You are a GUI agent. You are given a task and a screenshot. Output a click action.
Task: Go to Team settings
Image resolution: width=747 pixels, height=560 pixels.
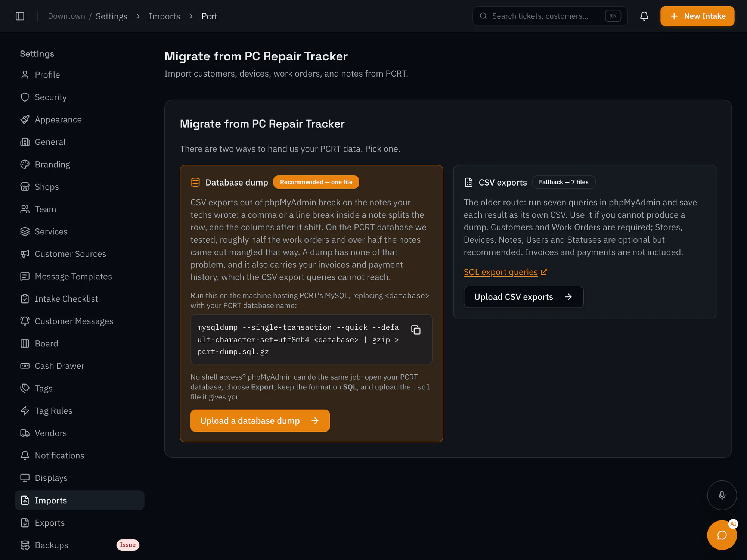click(x=80, y=209)
